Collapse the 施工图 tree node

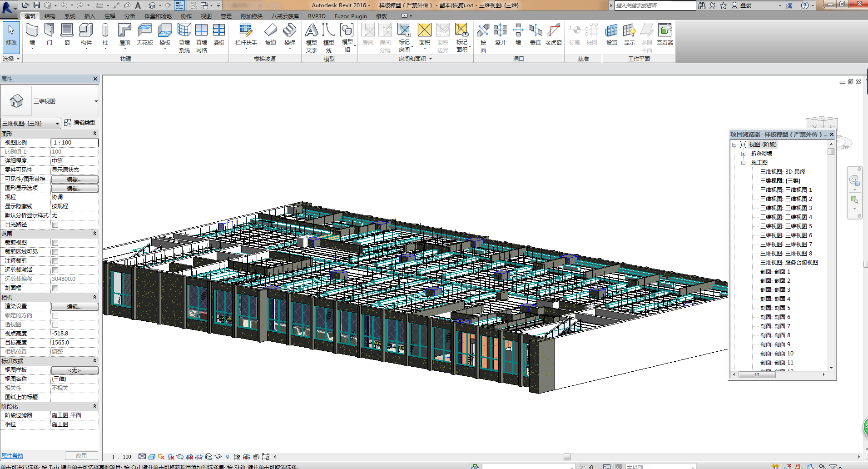coord(743,163)
